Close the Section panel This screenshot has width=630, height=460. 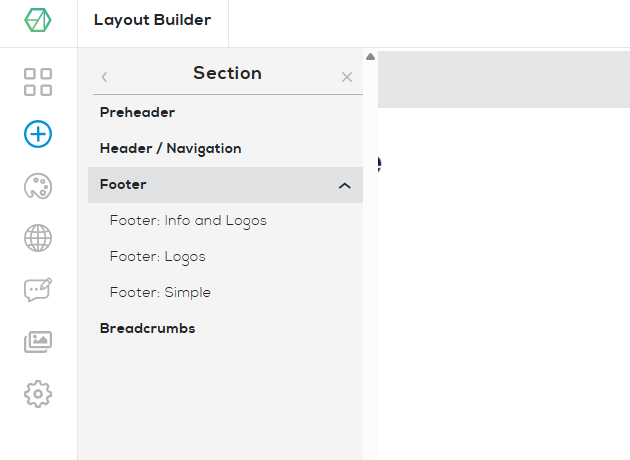[347, 77]
